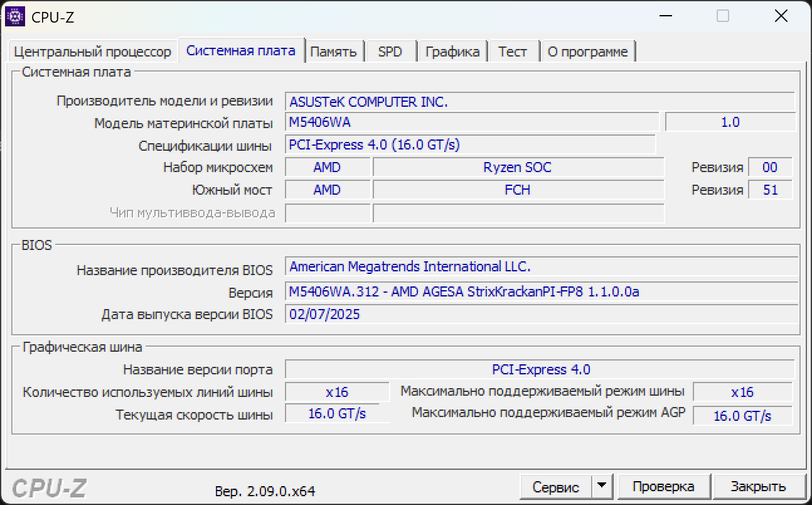Switch to the Тест tab

tap(512, 52)
